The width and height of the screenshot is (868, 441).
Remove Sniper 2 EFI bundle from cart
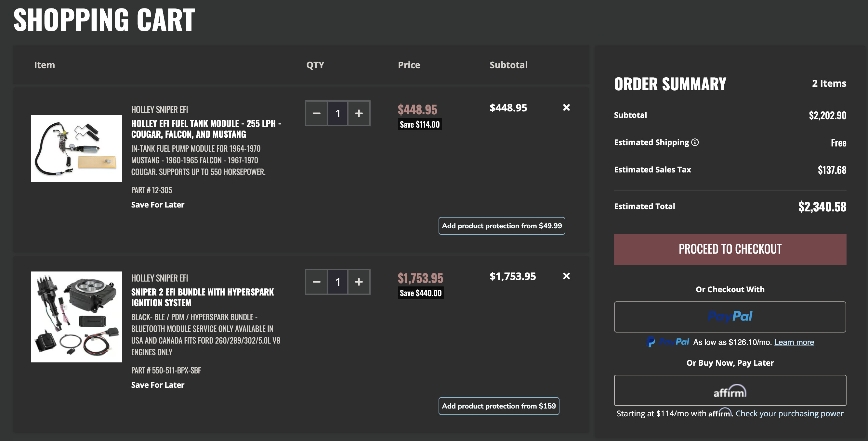[566, 276]
